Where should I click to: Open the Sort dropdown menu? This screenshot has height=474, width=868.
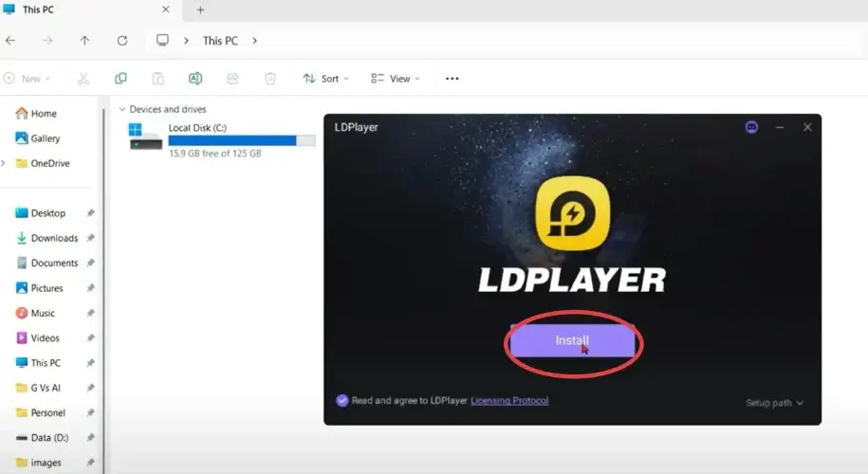[325, 79]
